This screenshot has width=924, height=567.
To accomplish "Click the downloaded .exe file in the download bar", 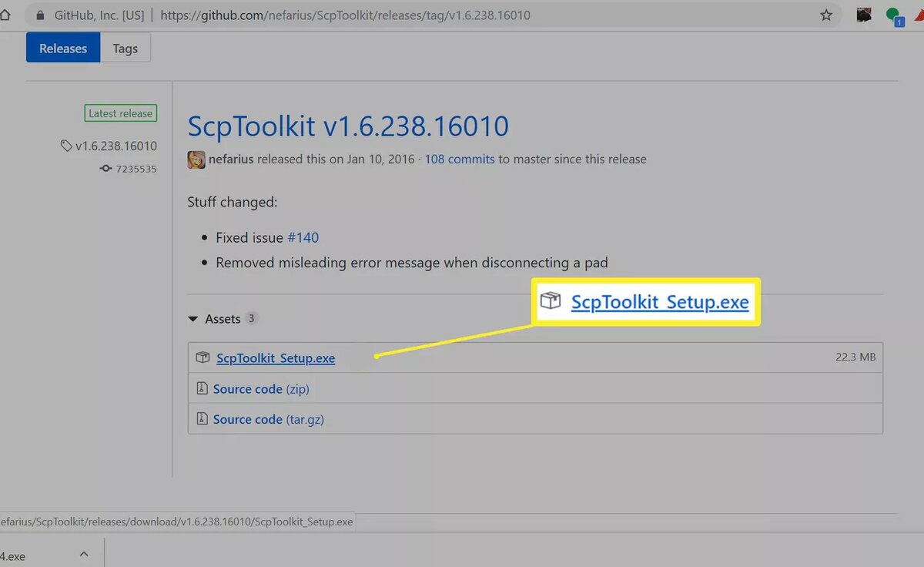I will [x=13, y=555].
